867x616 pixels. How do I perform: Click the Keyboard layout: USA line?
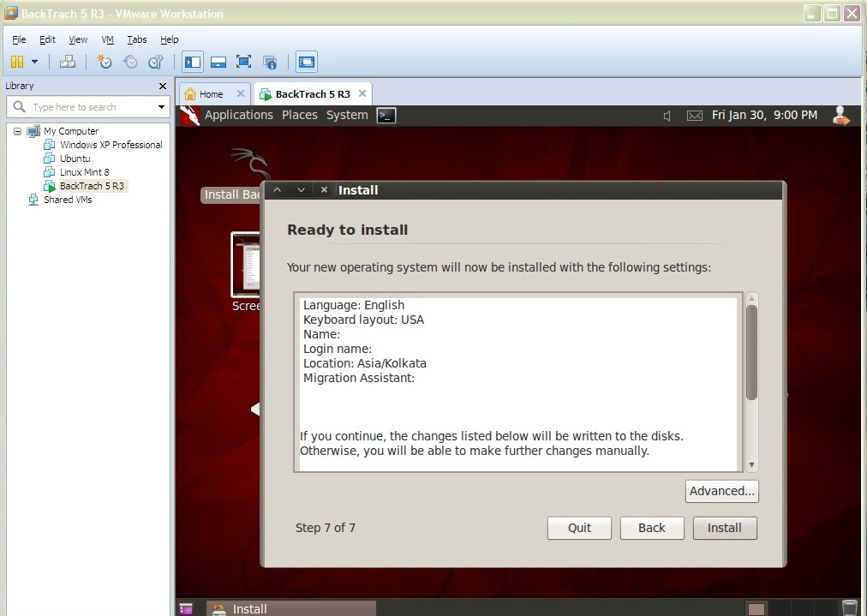click(x=363, y=320)
